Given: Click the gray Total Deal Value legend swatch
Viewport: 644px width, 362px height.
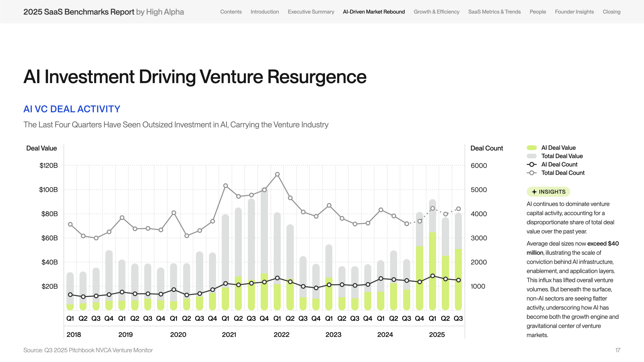Looking at the screenshot, I should pyautogui.click(x=532, y=156).
